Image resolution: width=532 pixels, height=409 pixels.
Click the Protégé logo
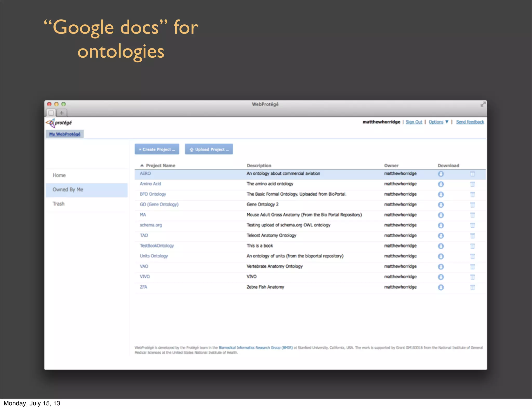pyautogui.click(x=59, y=123)
